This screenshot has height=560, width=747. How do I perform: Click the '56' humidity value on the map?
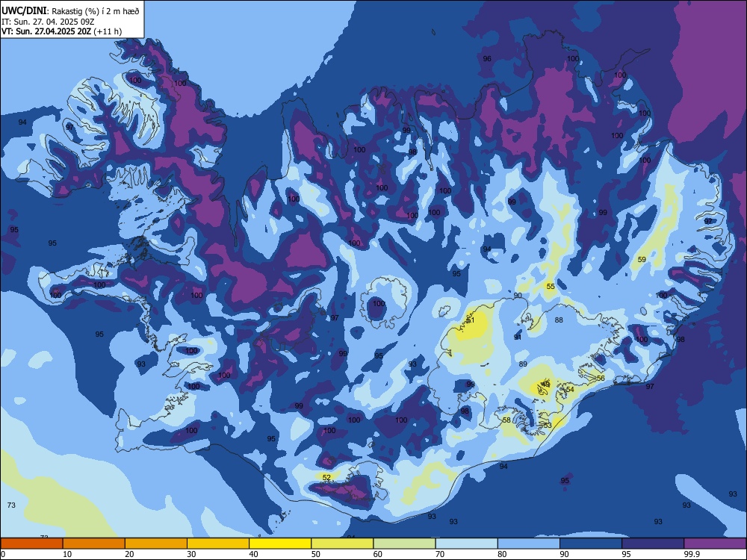click(601, 378)
